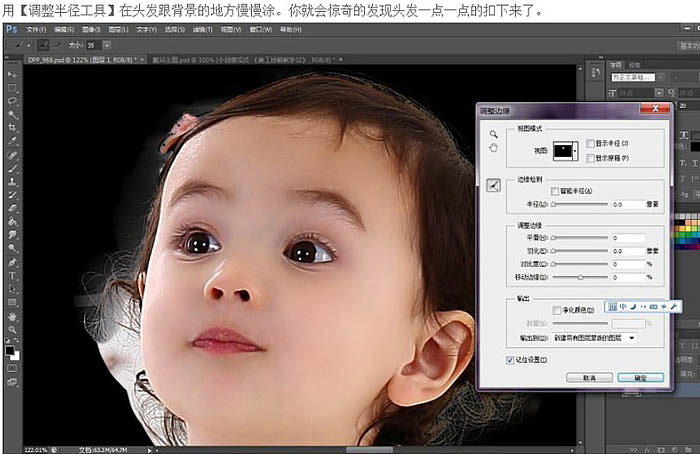The height and width of the screenshot is (454, 700).
Task: Click the 移动边缘 (Shift Edge) slider handle
Action: click(x=581, y=277)
